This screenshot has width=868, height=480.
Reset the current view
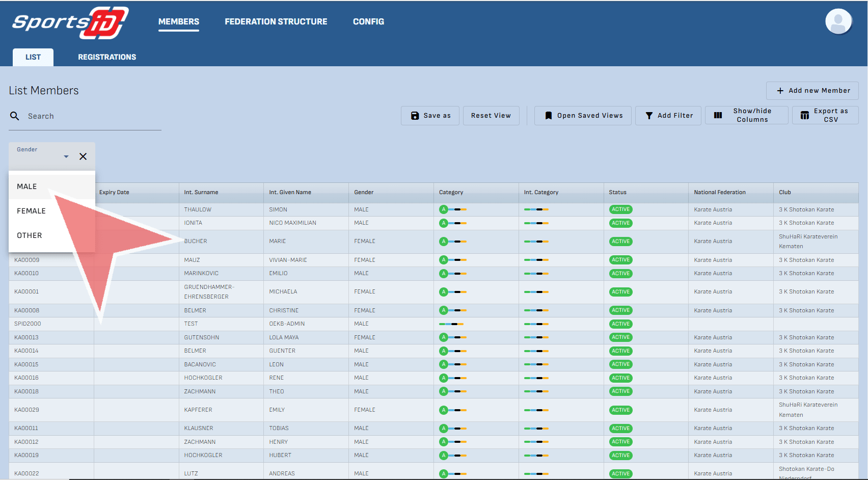[x=491, y=116]
